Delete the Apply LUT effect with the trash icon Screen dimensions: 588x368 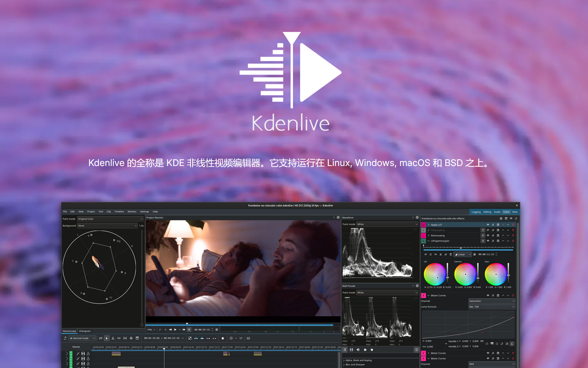(x=513, y=225)
